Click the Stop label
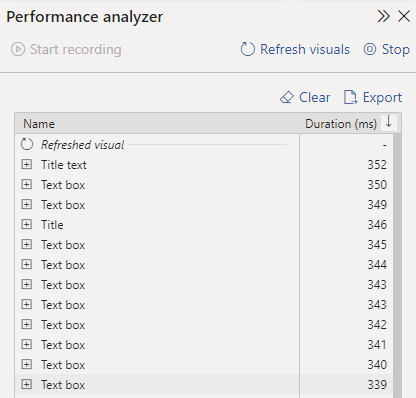Viewport: 416px width, 398px height. coord(396,49)
